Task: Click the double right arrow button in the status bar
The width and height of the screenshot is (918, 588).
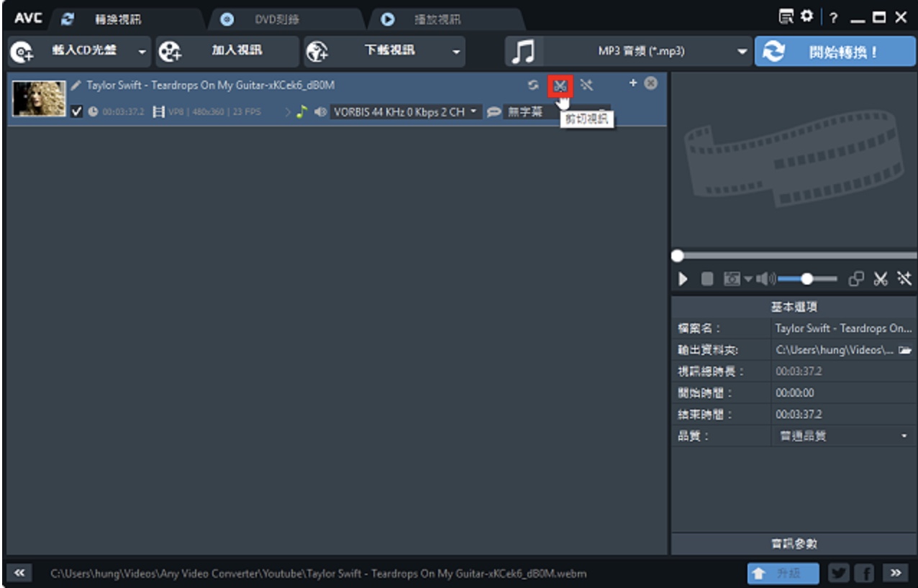Action: pos(896,573)
